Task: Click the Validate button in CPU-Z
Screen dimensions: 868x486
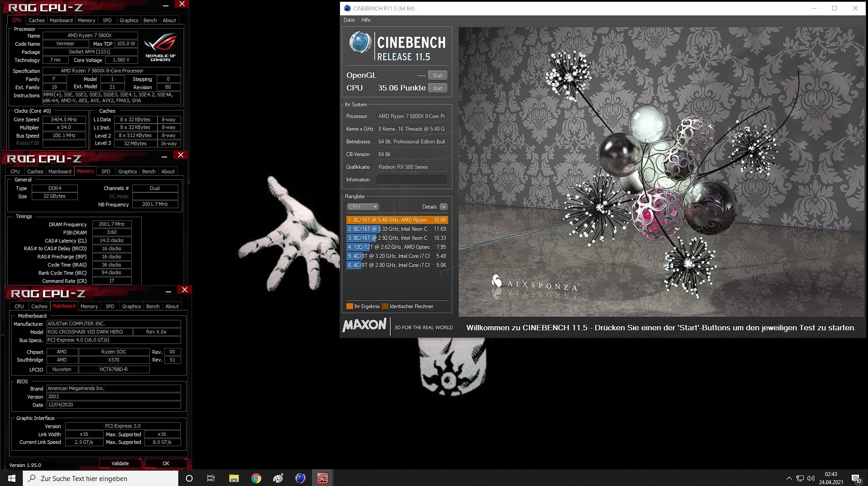Action: [x=120, y=463]
